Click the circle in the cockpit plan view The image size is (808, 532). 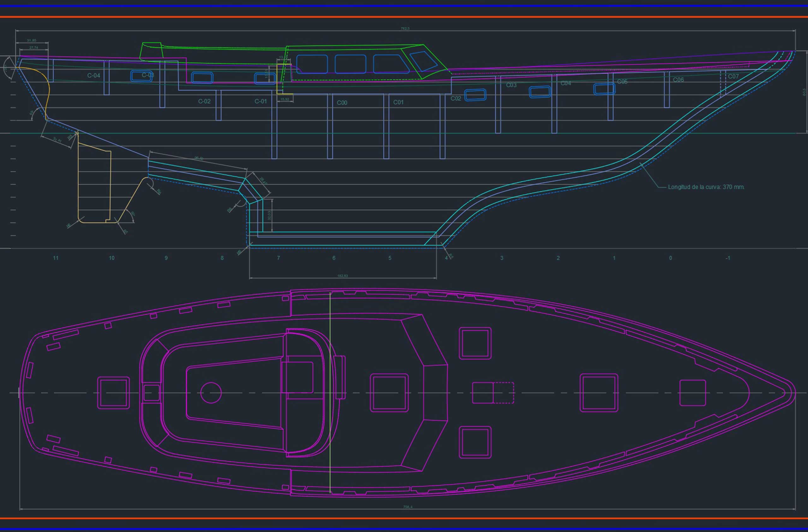point(211,393)
